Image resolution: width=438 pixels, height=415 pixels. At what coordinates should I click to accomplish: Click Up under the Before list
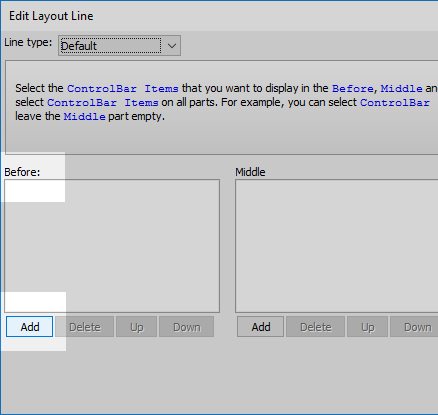(136, 327)
